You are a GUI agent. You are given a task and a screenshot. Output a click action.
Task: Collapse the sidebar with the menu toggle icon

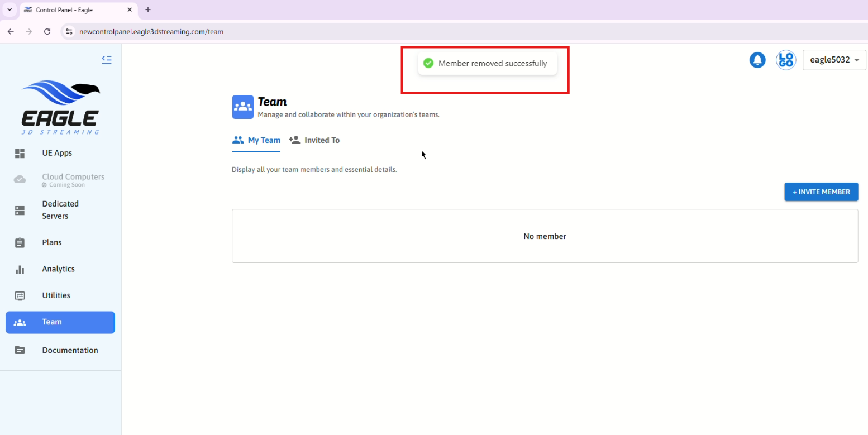coord(107,59)
